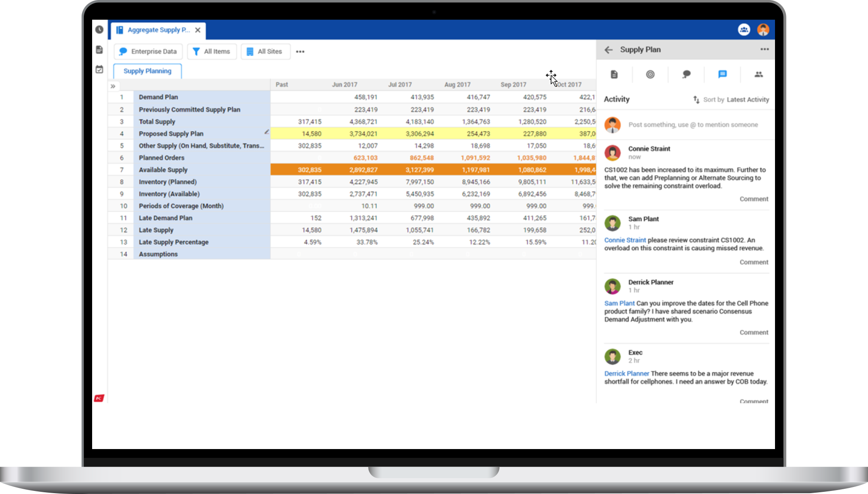This screenshot has width=868, height=494.
Task: Switch to Supply Planning tab
Action: tap(147, 71)
